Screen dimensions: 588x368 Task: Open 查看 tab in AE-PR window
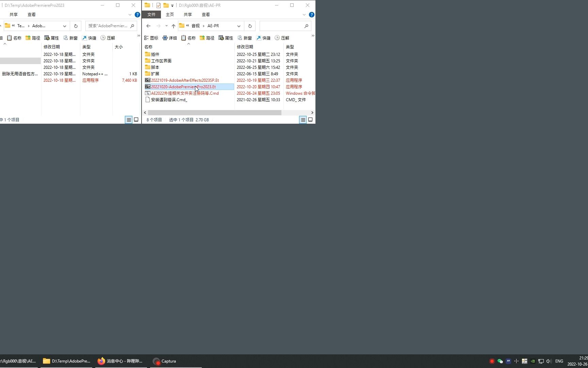[x=206, y=15]
